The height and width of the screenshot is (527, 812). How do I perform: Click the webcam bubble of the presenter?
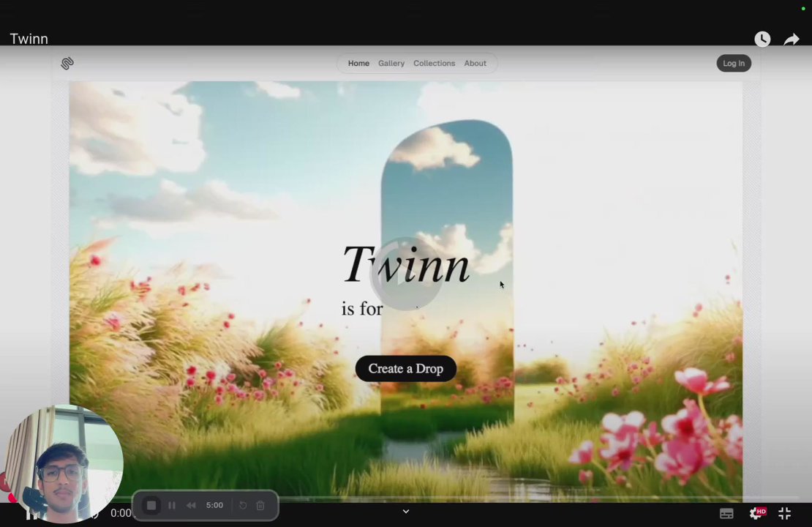[x=63, y=464]
